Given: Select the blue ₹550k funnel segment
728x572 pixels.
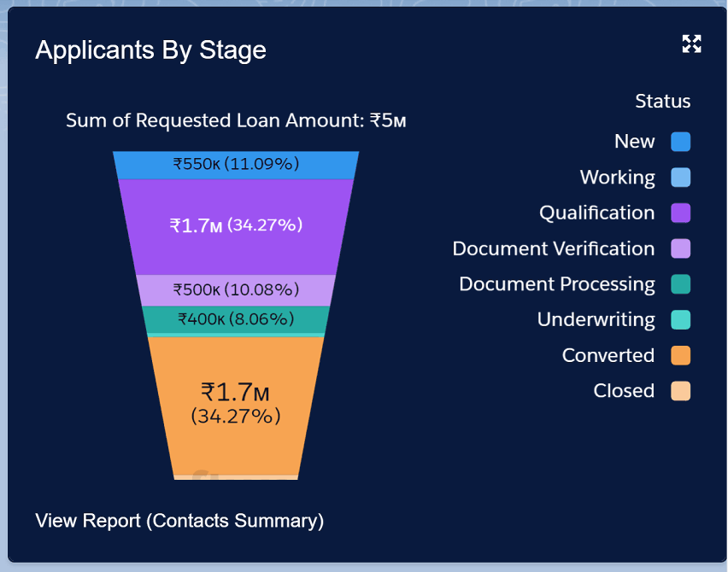Looking at the screenshot, I should (x=236, y=165).
